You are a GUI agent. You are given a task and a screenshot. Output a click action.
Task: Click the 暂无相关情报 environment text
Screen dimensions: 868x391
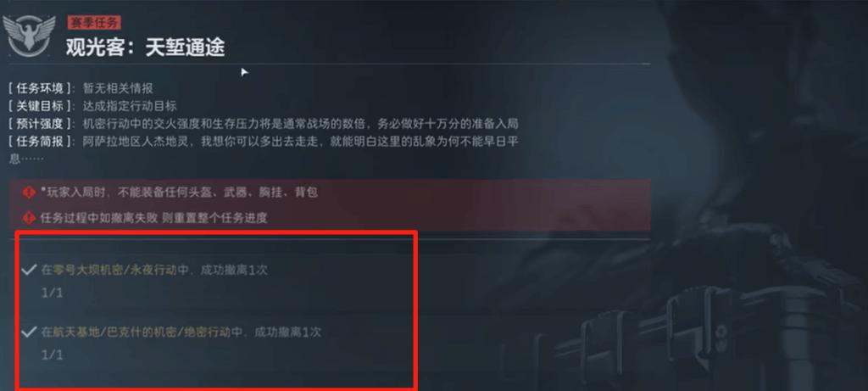[x=117, y=87]
